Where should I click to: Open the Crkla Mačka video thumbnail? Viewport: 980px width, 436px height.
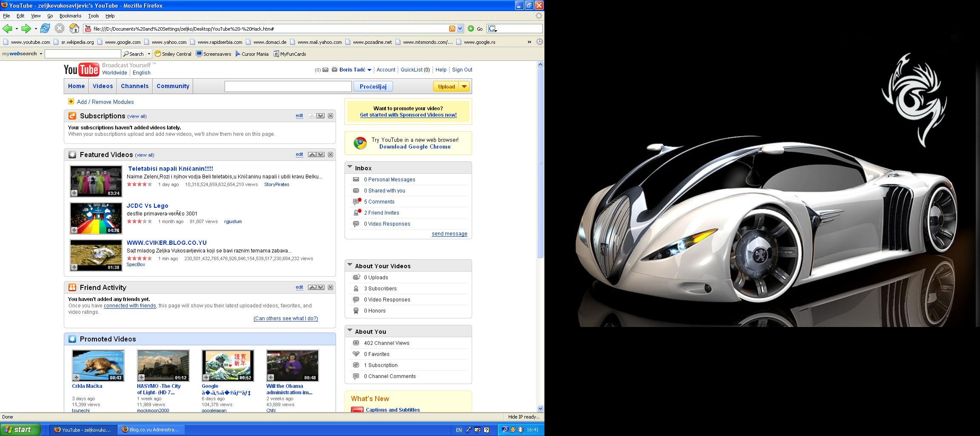pos(98,366)
